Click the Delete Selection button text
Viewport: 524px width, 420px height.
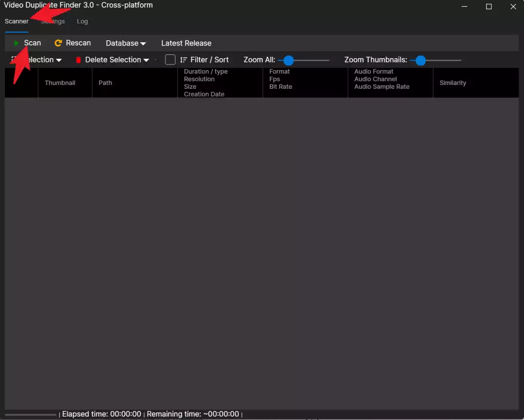(113, 60)
